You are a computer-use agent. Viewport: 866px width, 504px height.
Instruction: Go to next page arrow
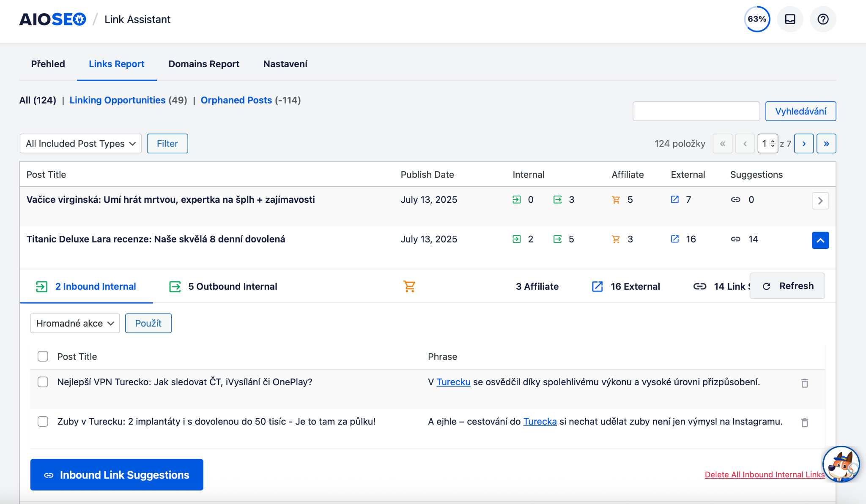pos(803,144)
